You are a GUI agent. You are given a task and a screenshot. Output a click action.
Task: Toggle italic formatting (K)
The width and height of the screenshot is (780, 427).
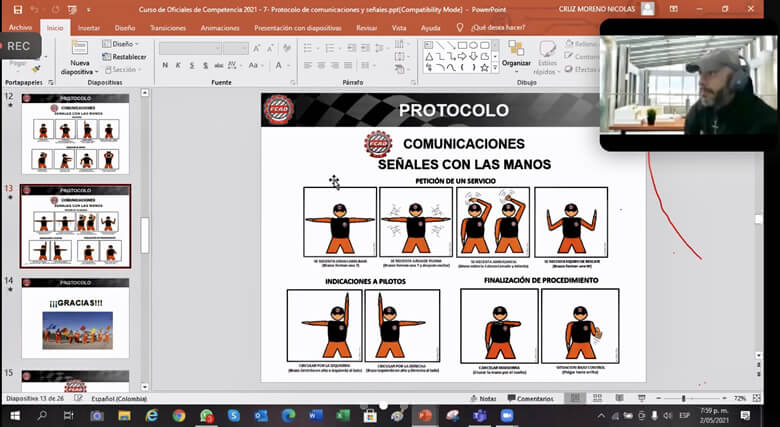tap(178, 65)
